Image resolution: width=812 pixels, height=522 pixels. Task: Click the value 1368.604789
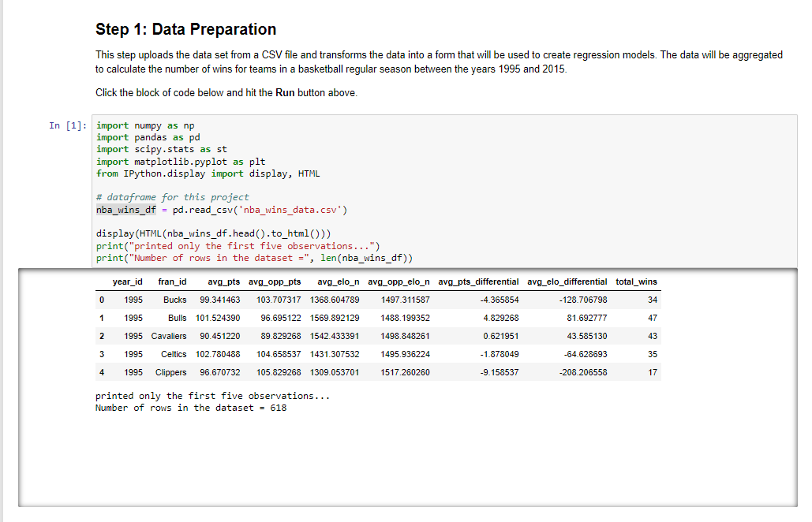coord(335,300)
